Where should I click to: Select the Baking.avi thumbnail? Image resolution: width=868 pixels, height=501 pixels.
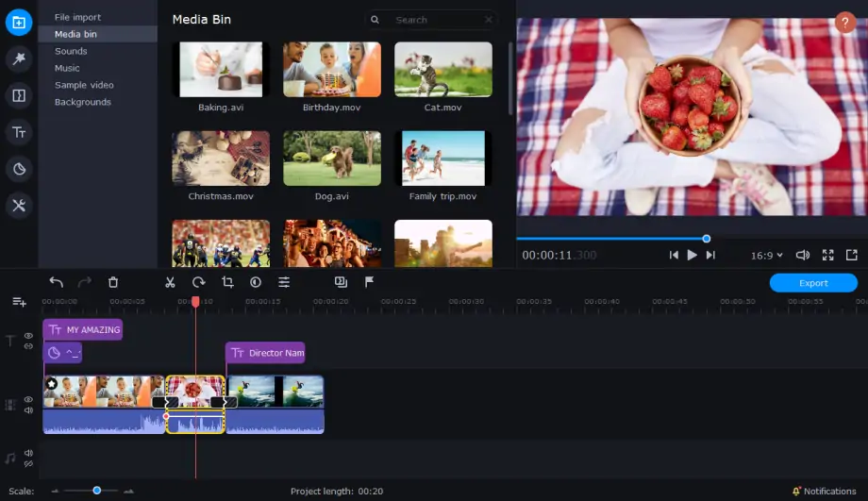click(x=221, y=70)
